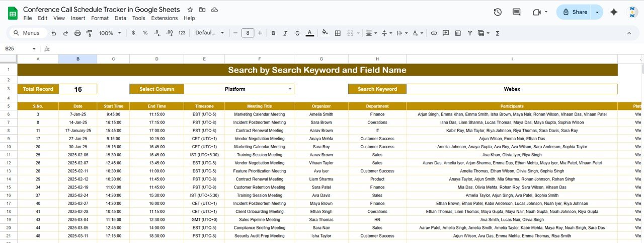Screen dimensions: 644x243
Task: Click the functions sigma icon
Action: tap(498, 33)
